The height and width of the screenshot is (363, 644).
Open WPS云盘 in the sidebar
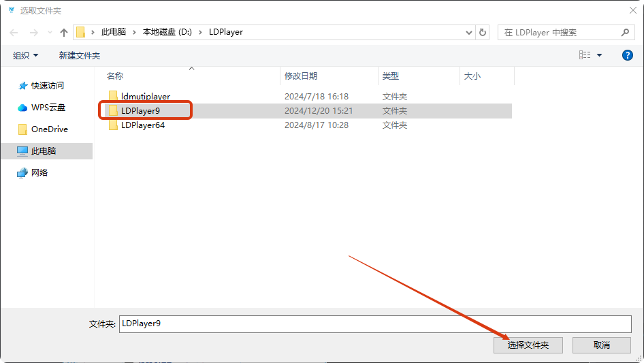pyautogui.click(x=48, y=108)
